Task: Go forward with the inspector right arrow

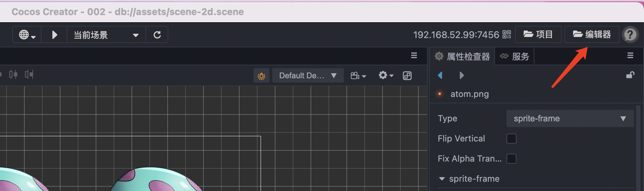Action: click(462, 75)
